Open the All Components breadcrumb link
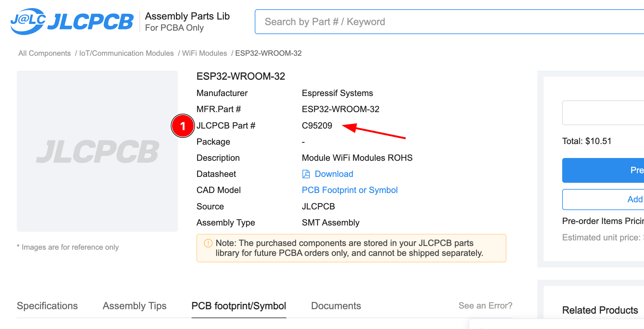The image size is (644, 329). (x=44, y=53)
